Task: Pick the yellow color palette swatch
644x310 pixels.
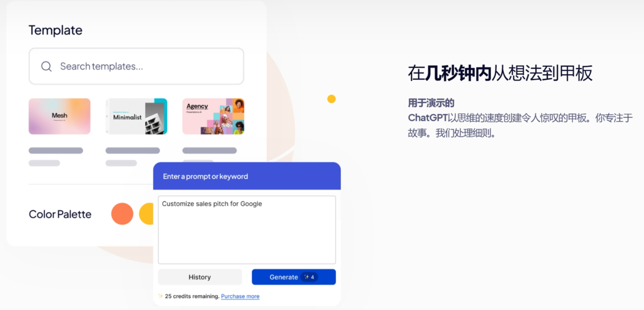Action: 147,214
